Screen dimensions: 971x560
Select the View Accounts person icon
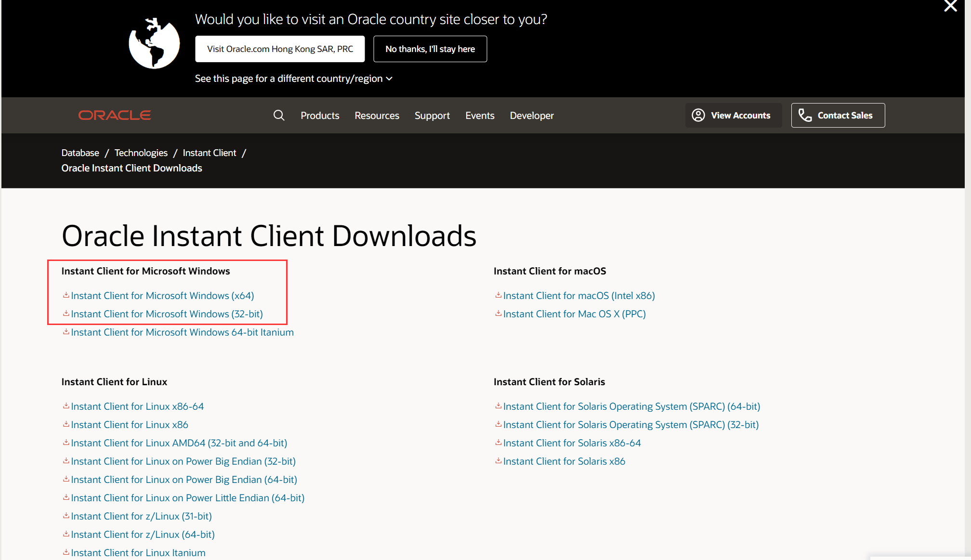pos(698,115)
